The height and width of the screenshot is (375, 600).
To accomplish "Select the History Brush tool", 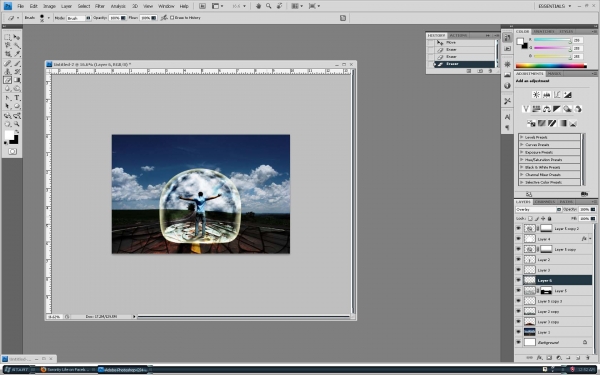I will (17, 72).
